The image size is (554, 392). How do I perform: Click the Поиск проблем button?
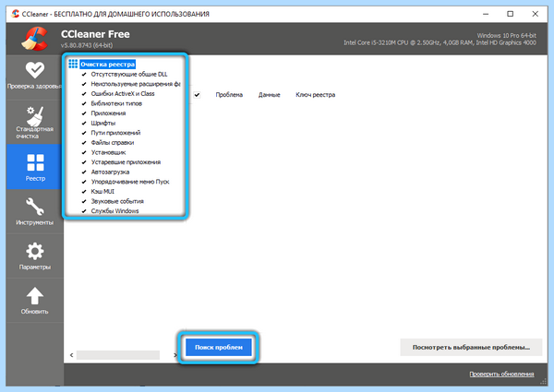(219, 347)
